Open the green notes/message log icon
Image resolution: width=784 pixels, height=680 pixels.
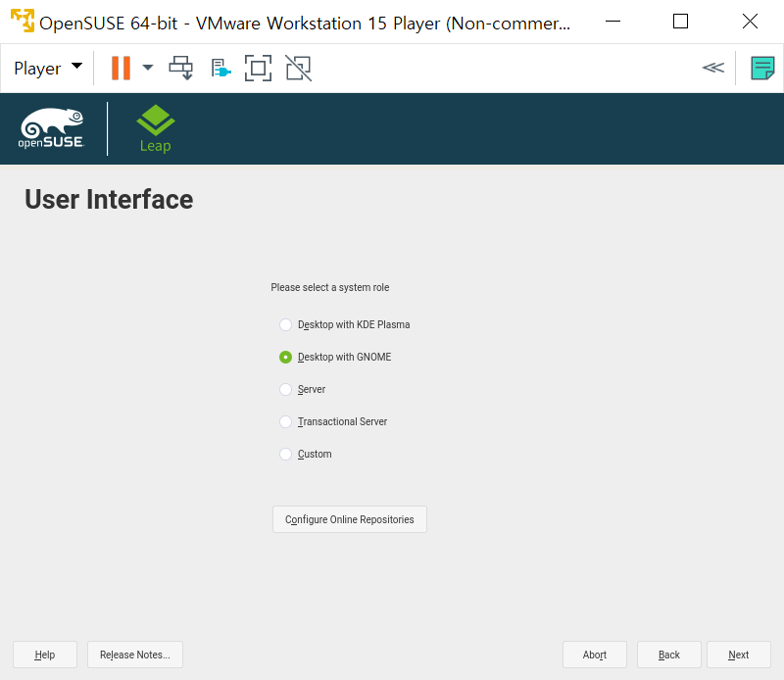[x=762, y=68]
